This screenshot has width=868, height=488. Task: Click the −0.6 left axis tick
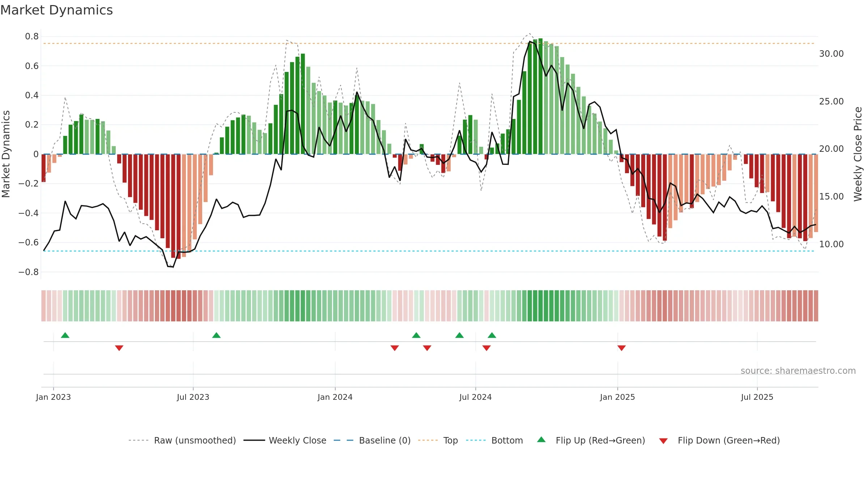click(29, 243)
